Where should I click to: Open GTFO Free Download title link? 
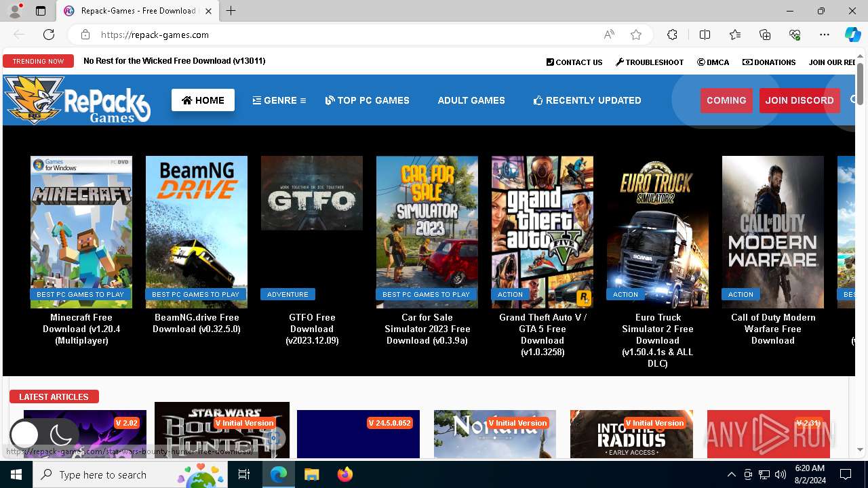[312, 329]
